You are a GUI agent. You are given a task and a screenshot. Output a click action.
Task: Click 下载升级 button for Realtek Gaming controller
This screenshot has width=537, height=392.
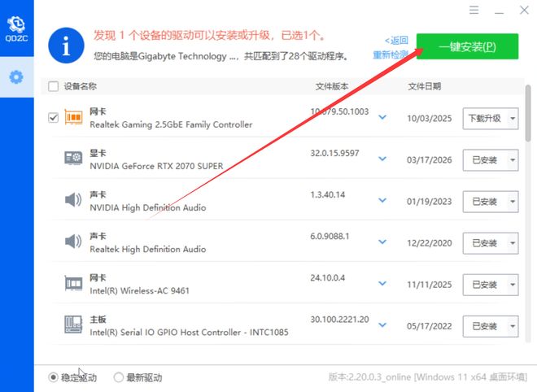485,119
